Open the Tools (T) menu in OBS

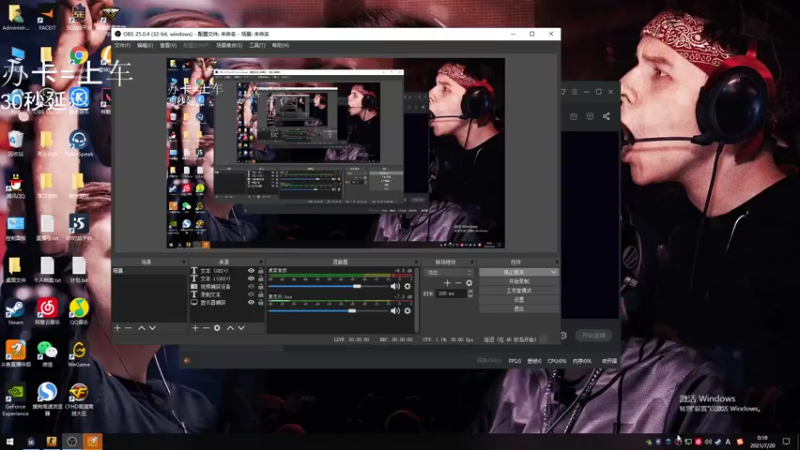257,45
